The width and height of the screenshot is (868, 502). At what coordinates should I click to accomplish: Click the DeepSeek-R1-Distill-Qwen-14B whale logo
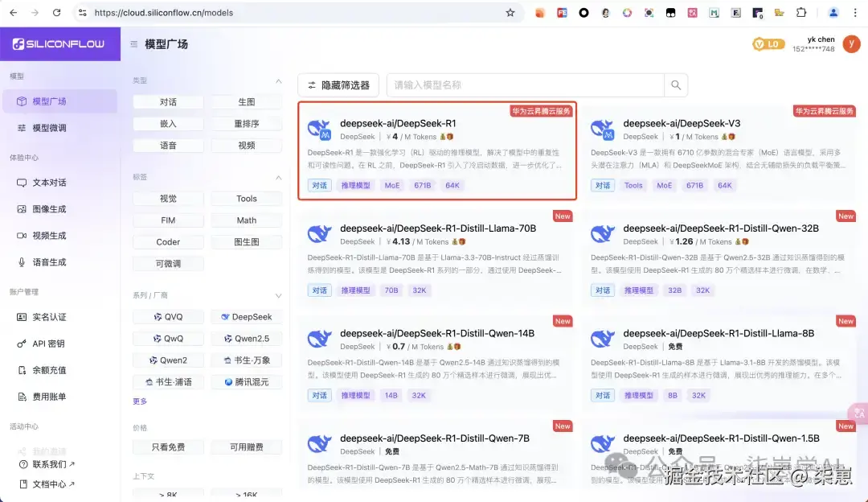click(319, 339)
